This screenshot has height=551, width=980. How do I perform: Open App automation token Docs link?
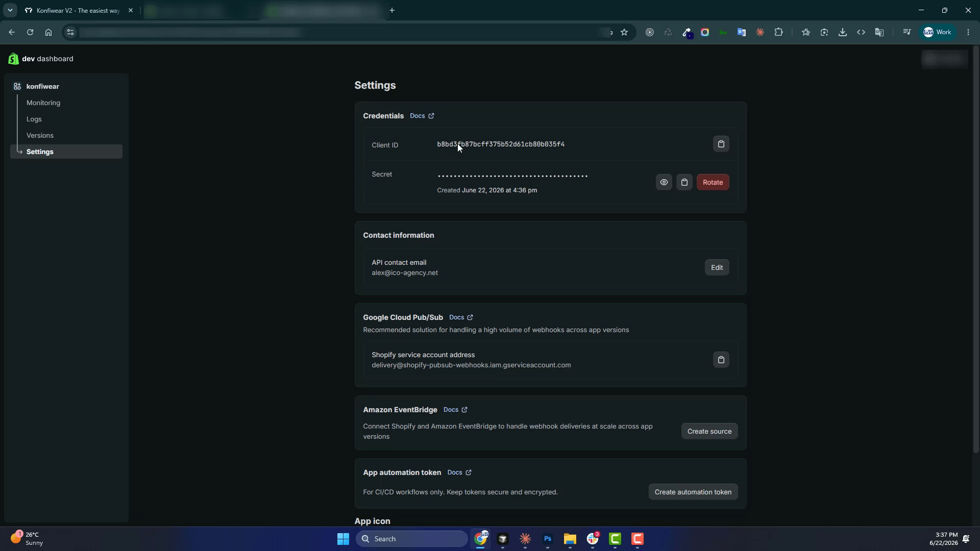(459, 472)
